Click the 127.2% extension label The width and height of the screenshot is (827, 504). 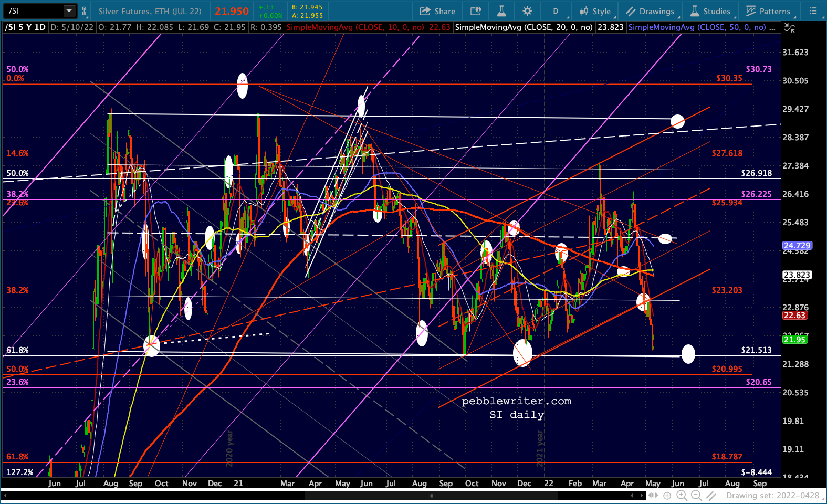pyautogui.click(x=20, y=472)
